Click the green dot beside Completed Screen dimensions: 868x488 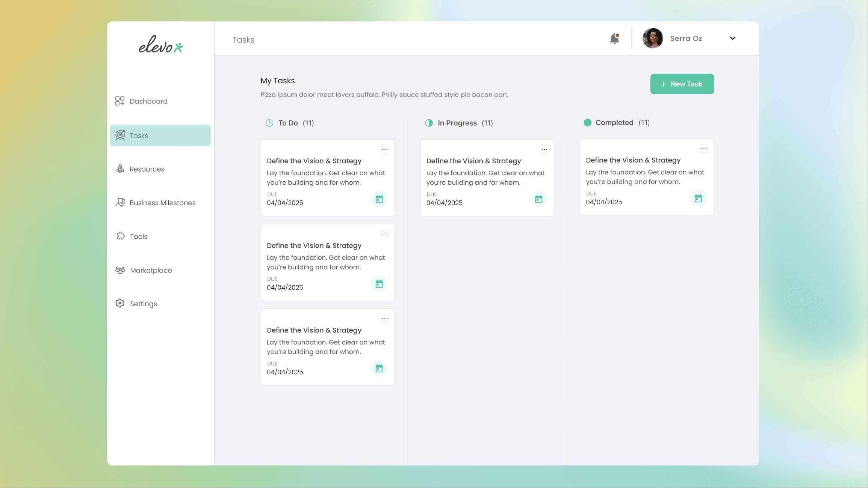[x=587, y=122]
